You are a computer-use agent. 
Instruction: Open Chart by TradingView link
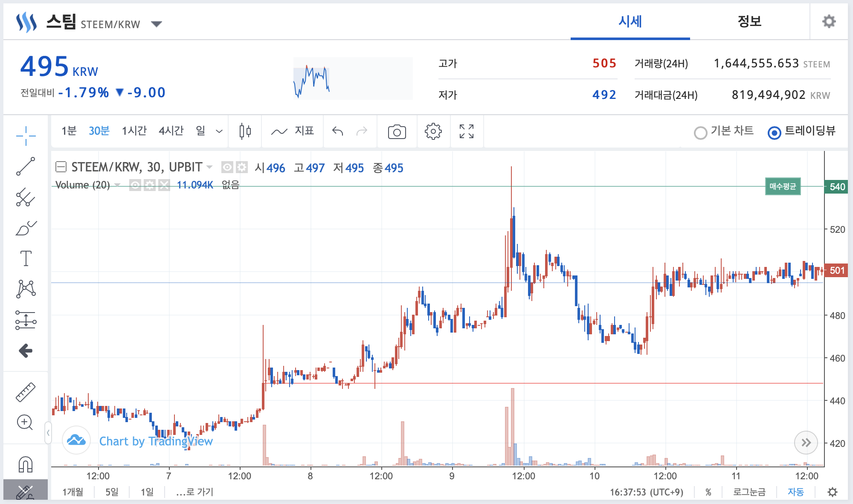click(156, 441)
